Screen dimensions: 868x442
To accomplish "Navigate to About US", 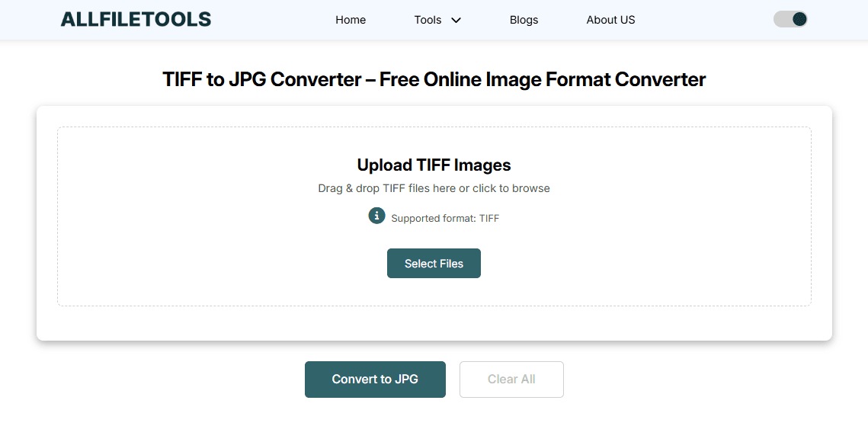I will [610, 20].
